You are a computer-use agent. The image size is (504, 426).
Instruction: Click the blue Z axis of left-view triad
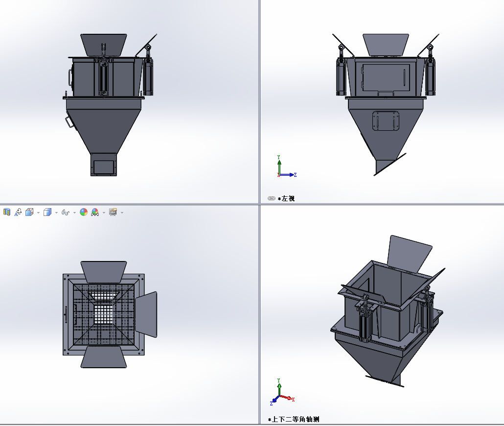[x=290, y=174]
